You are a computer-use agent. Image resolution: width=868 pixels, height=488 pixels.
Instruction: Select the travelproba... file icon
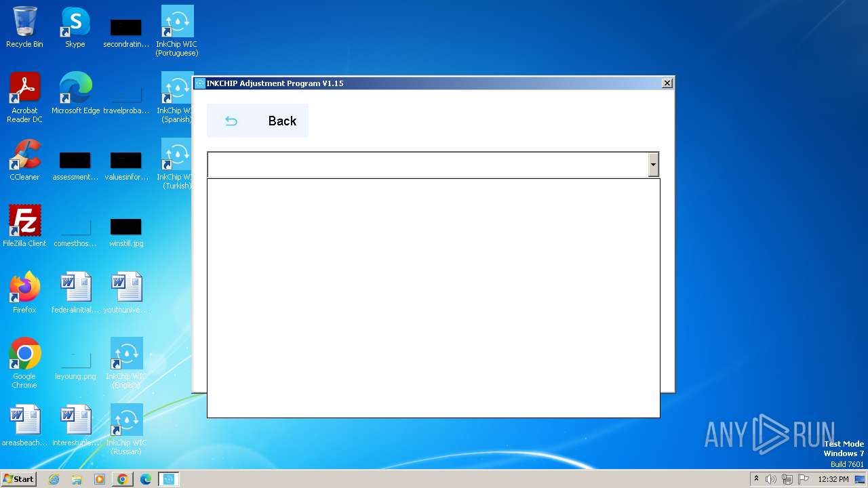click(x=126, y=98)
